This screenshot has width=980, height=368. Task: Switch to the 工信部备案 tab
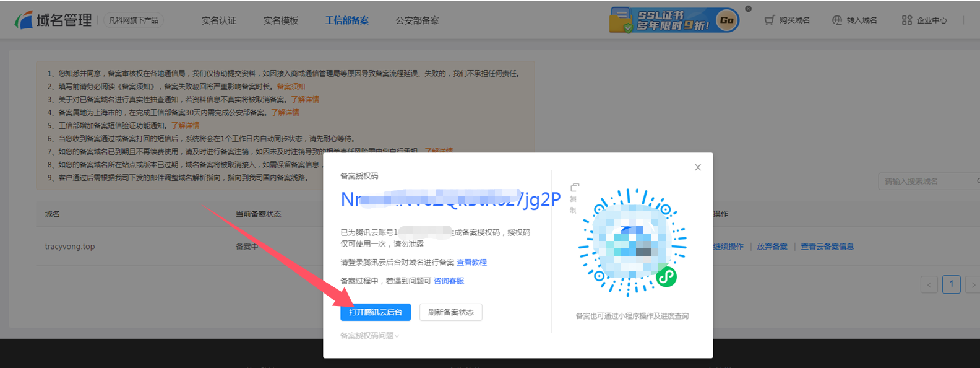(347, 20)
